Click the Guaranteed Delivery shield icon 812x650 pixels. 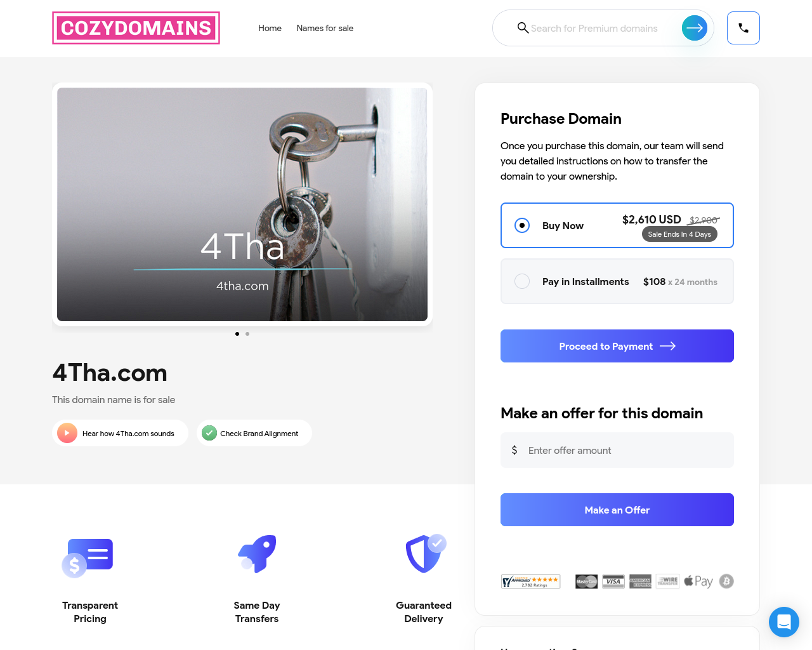click(x=426, y=554)
